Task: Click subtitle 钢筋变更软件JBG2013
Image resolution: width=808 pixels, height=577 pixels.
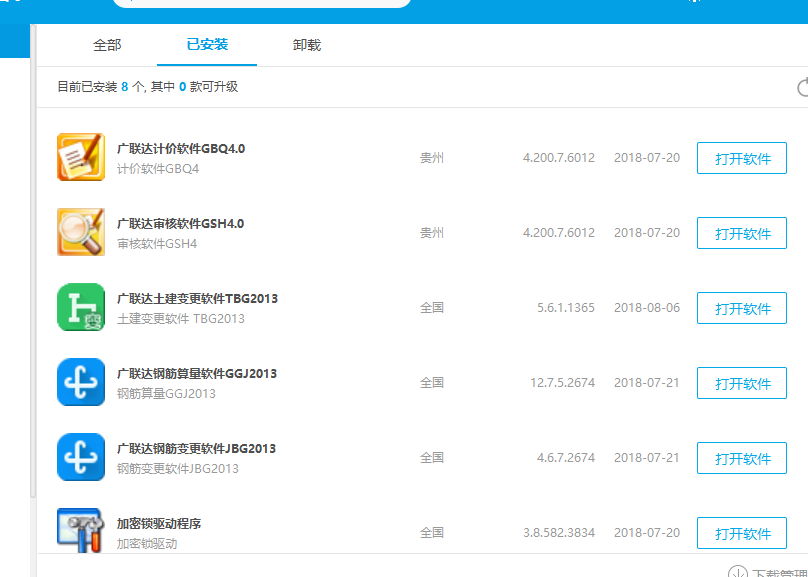Action: coord(178,469)
